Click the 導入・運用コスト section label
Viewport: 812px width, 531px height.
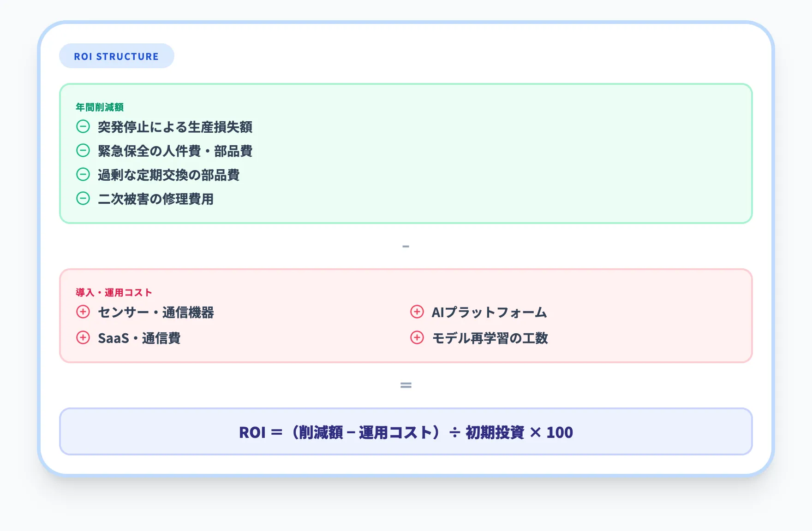pyautogui.click(x=113, y=292)
